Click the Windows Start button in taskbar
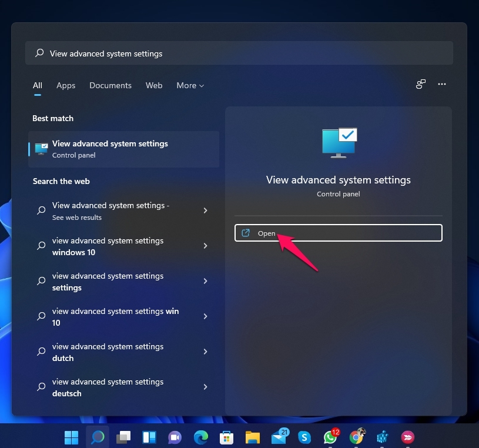This screenshot has height=448, width=479. (x=71, y=437)
